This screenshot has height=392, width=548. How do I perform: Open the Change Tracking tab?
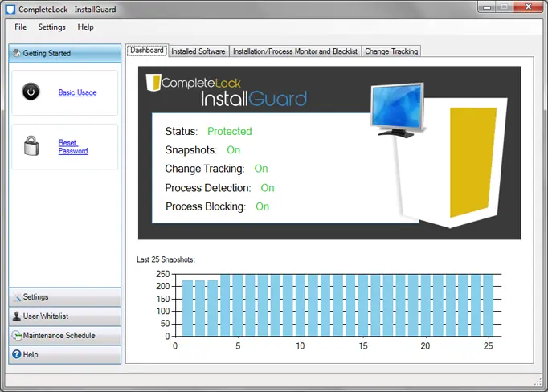(391, 51)
